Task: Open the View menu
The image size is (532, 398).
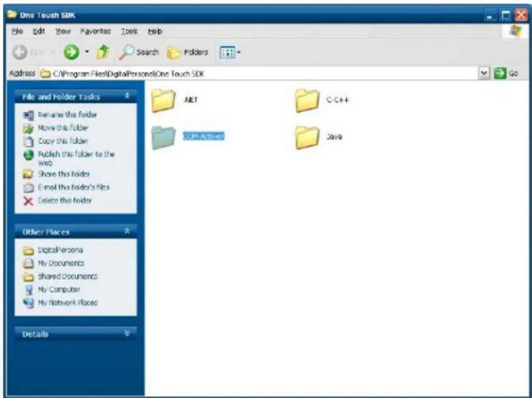Action: pos(63,31)
